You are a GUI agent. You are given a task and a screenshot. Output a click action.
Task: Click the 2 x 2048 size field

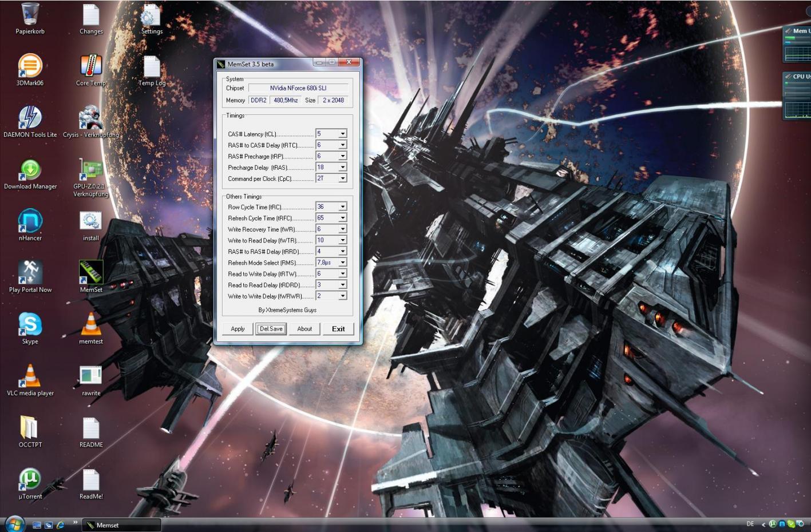pyautogui.click(x=333, y=100)
